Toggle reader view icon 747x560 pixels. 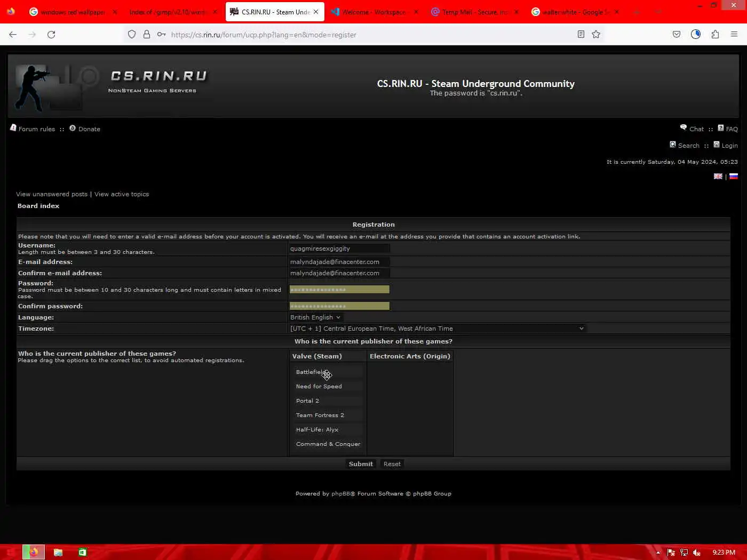(581, 35)
